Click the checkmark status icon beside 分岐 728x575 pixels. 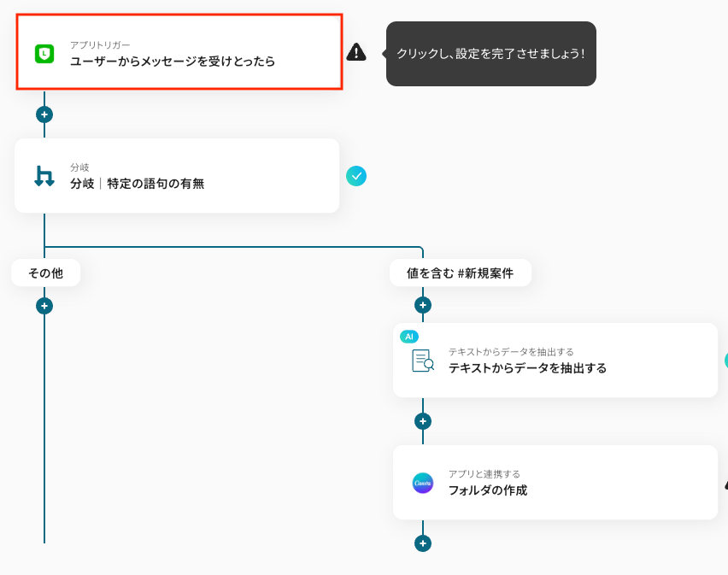pos(356,176)
